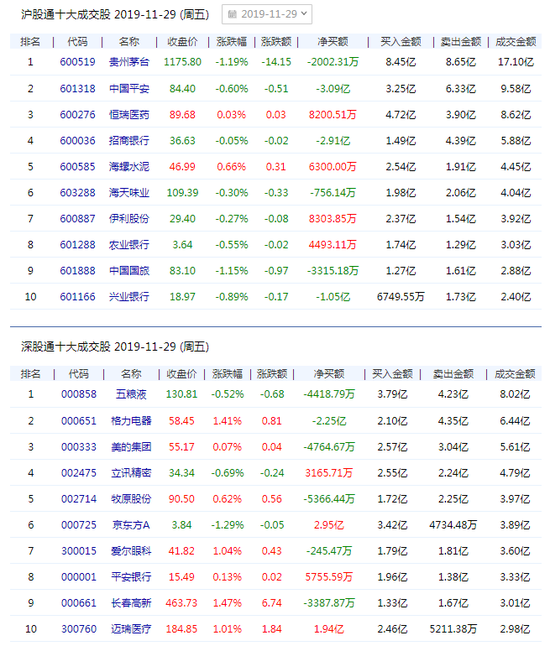Open 中国平安 stock name link
550x646 pixels.
(x=129, y=89)
